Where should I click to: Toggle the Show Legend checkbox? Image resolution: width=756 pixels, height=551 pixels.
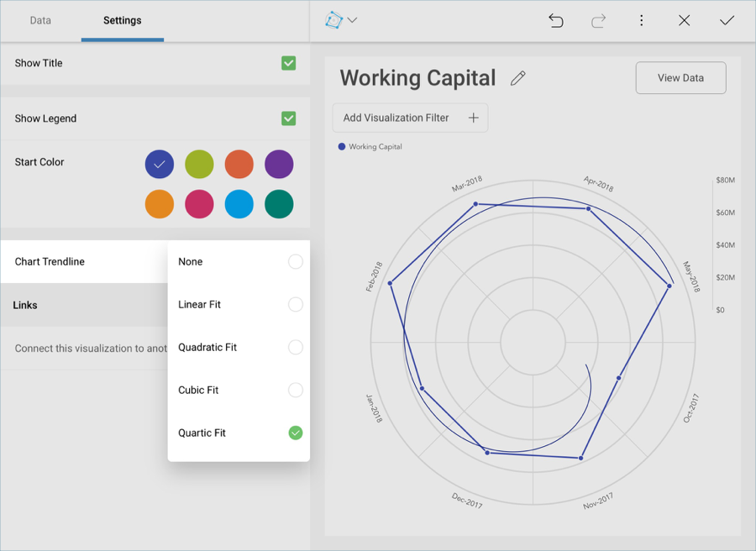point(288,118)
